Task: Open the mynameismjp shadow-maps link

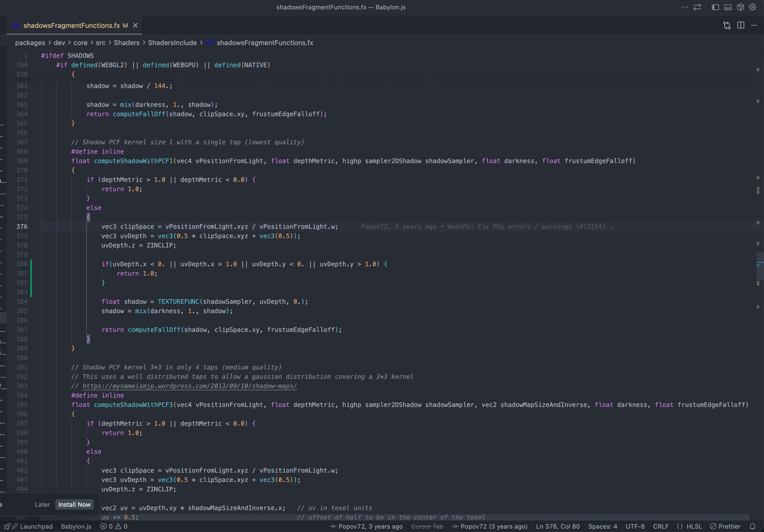Action: (x=189, y=386)
